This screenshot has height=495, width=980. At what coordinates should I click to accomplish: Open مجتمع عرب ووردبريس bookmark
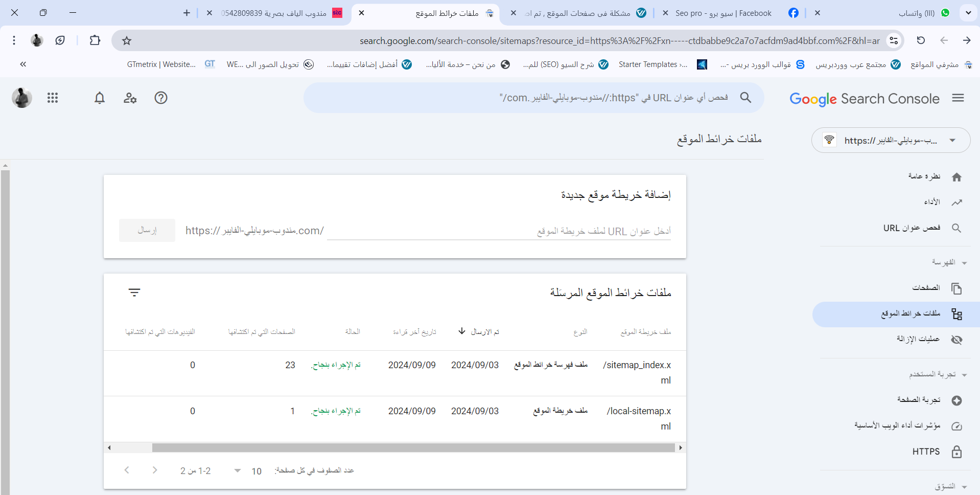pos(857,64)
